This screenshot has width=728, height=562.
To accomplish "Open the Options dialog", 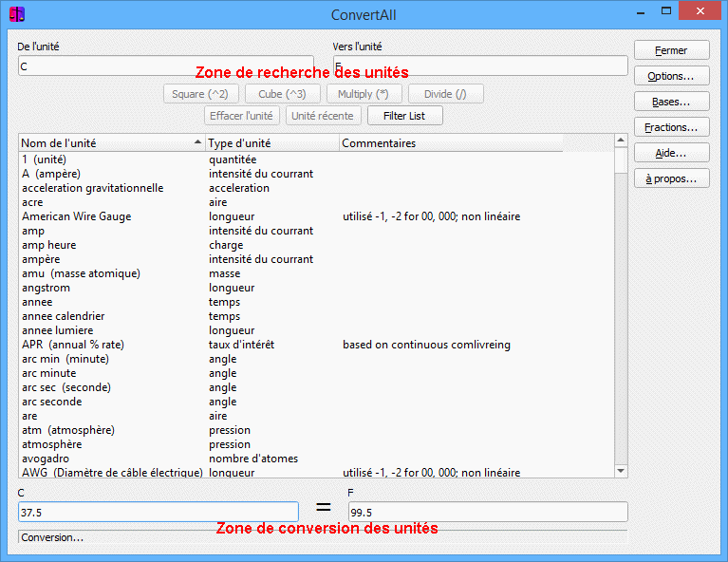I will pos(671,76).
